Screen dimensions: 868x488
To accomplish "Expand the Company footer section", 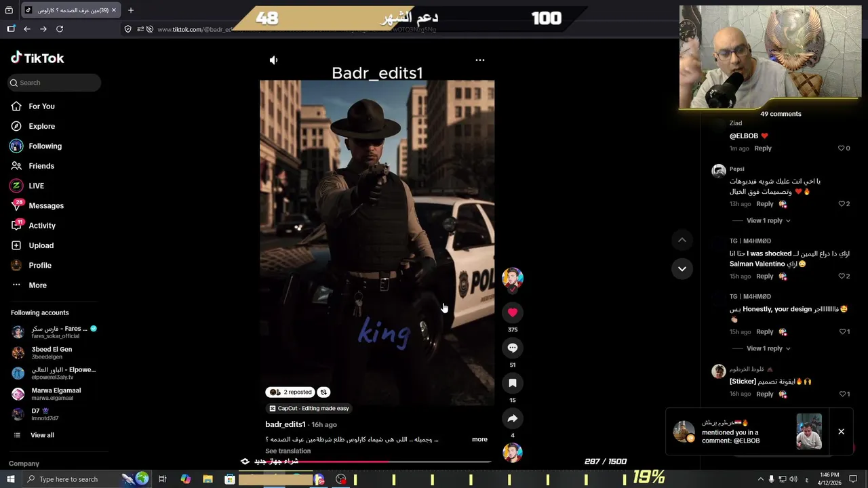I will (x=24, y=464).
